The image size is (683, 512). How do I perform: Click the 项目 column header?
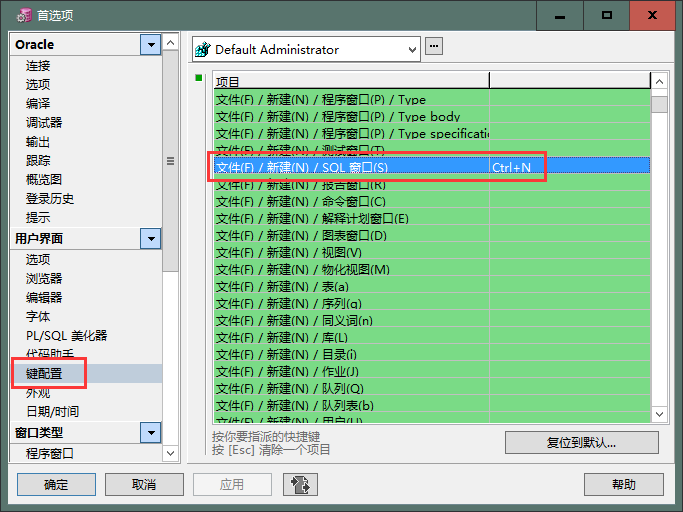click(x=351, y=81)
